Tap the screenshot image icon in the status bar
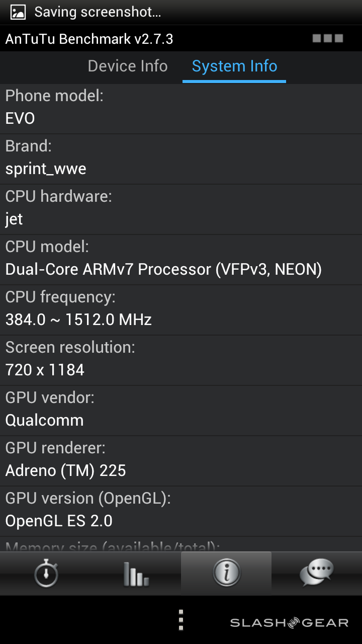 click(18, 12)
